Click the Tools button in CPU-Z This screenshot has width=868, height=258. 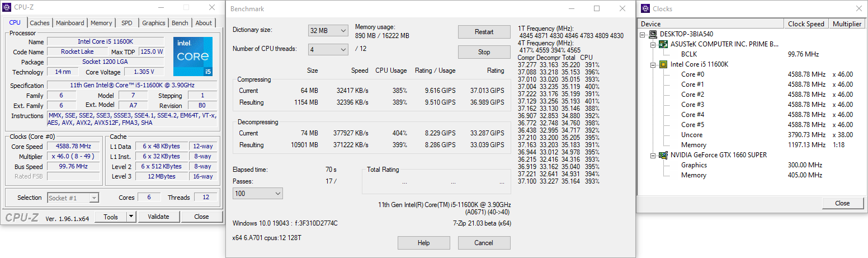(111, 217)
